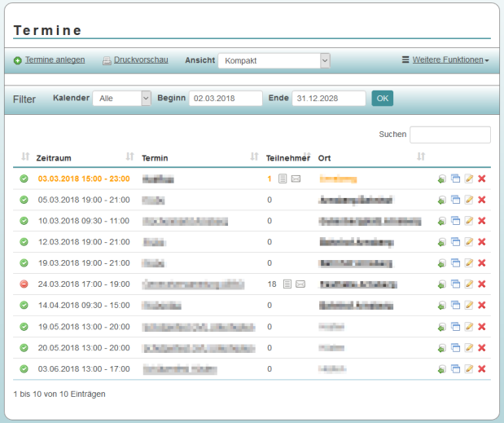The height and width of the screenshot is (423, 504).
Task: Click the printer icon for Druckvorschau
Action: (x=106, y=60)
